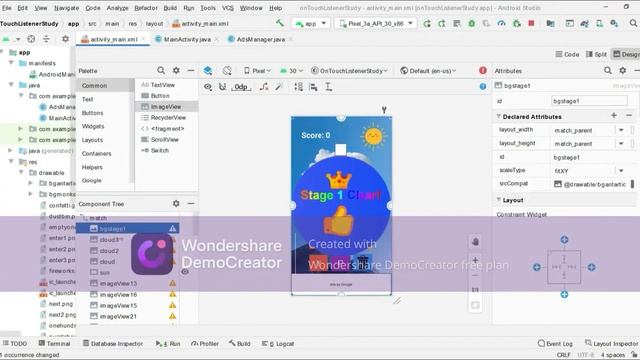
Task: Click the red error indicator in design toolbar
Action: (x=482, y=70)
